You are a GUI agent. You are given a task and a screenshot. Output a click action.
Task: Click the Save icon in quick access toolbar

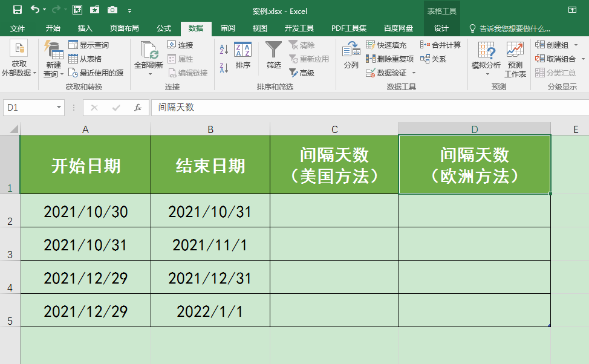tap(18, 10)
